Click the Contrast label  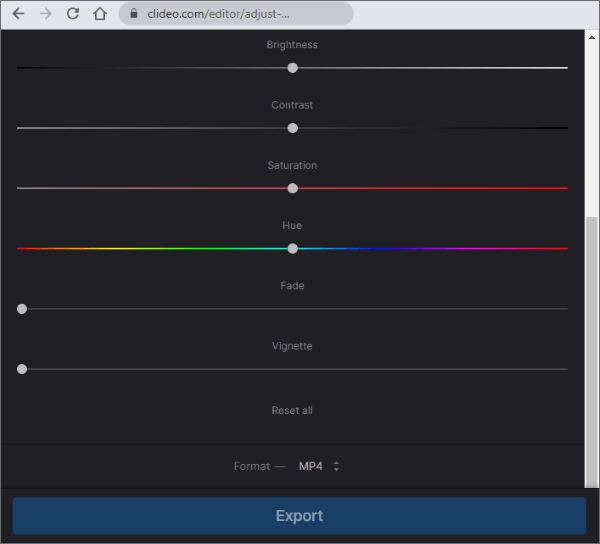click(x=292, y=105)
